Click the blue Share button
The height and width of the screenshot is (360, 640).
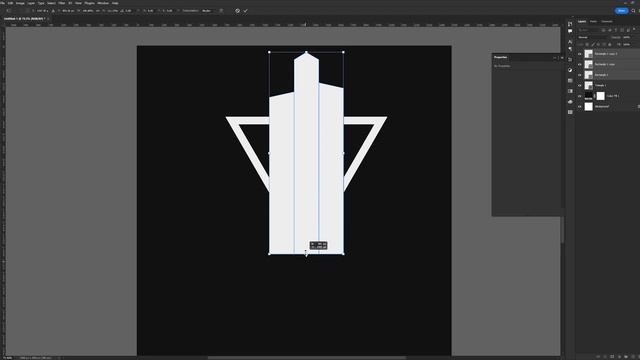pos(621,11)
